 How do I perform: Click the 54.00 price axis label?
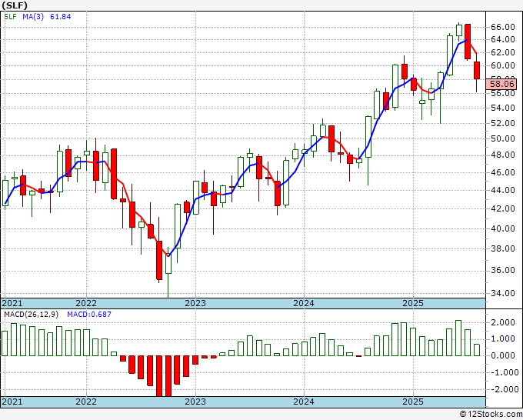coord(503,108)
